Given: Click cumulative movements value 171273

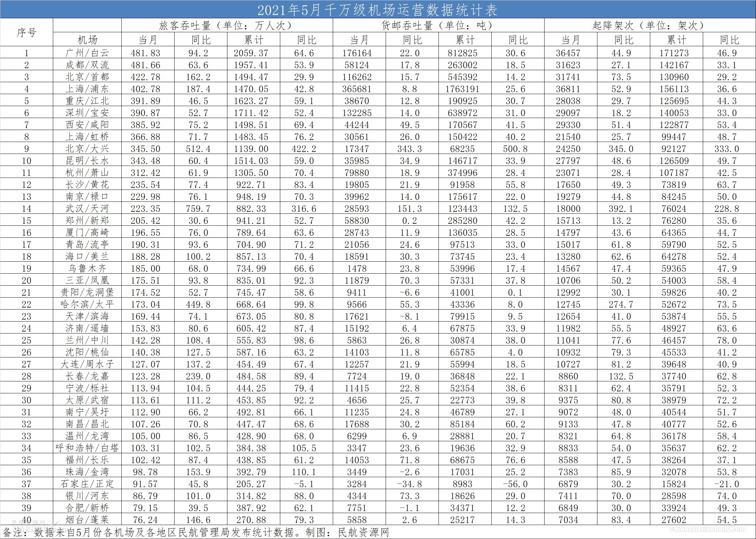Looking at the screenshot, I should coord(674,53).
